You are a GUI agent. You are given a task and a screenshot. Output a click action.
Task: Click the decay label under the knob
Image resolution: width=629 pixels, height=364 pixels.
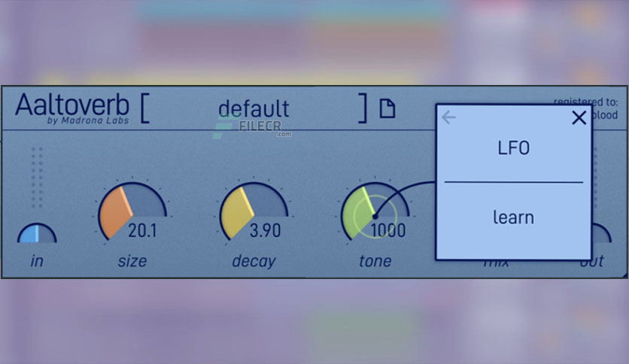[x=254, y=261]
